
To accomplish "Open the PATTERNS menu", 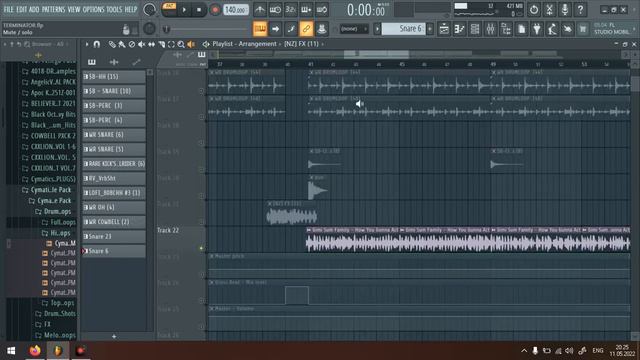I will point(53,9).
